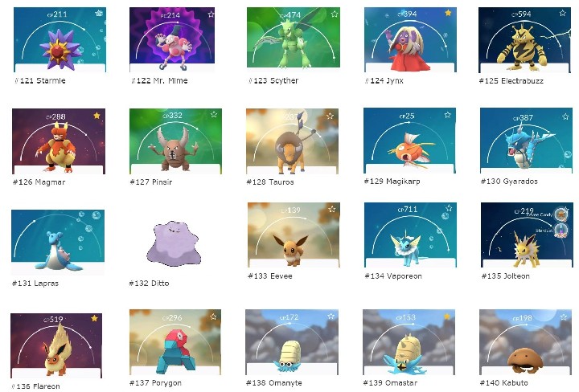Viewport: 579px width, 392px height.
Task: Click the star icon on Gyarados card
Action: pyautogui.click(x=565, y=116)
